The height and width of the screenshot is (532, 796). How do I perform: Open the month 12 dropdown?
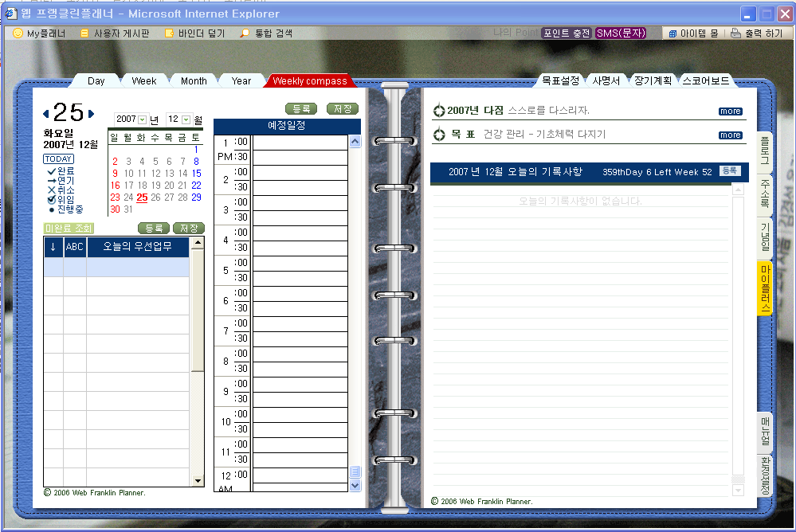click(x=186, y=119)
